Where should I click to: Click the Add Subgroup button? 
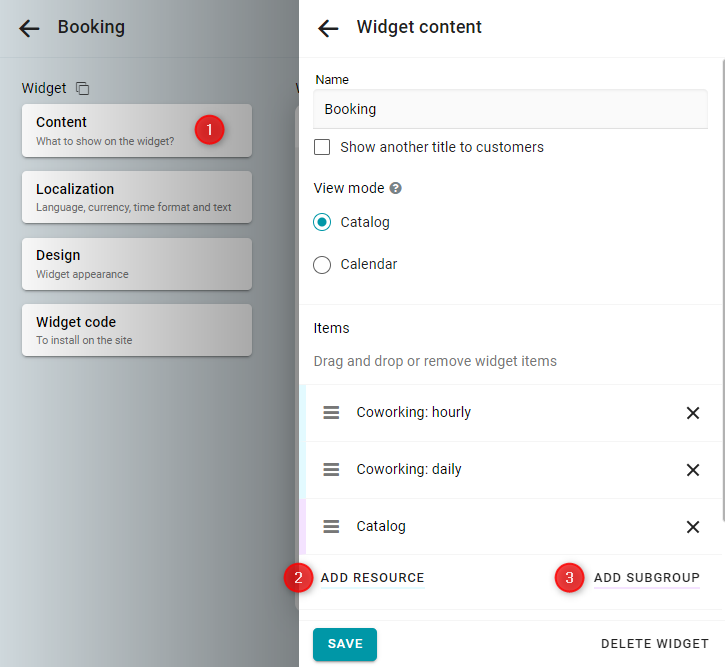pos(646,578)
